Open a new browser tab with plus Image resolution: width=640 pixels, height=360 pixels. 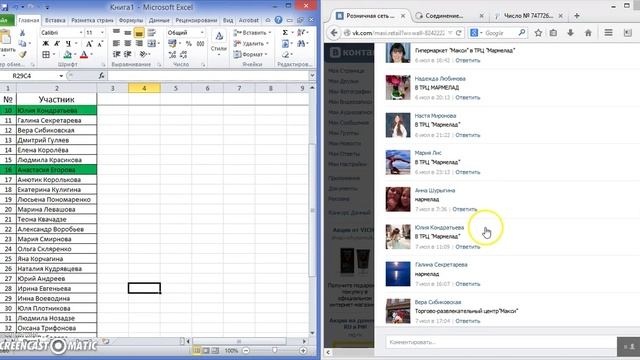[577, 16]
